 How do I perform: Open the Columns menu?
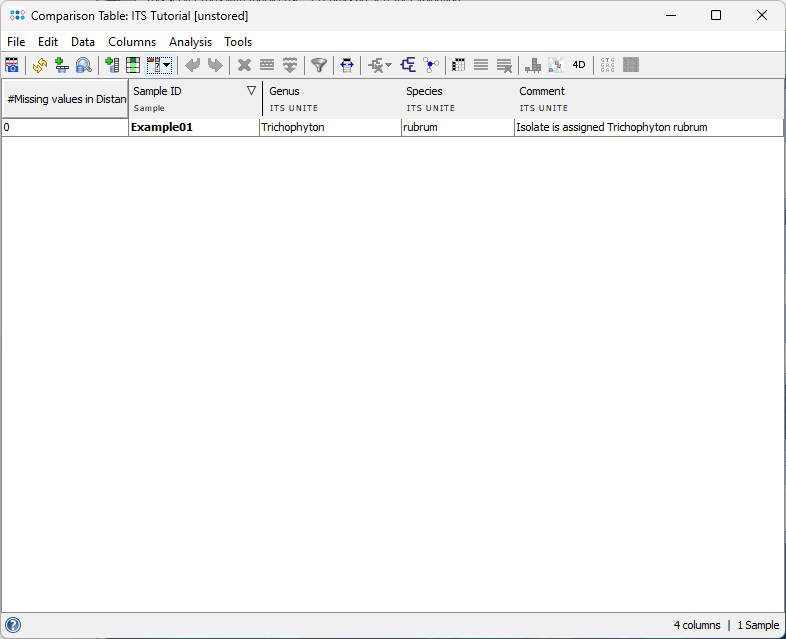pyautogui.click(x=132, y=42)
